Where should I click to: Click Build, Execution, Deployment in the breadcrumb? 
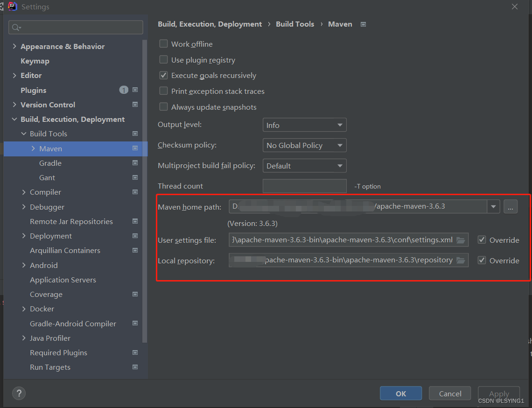tap(210, 24)
